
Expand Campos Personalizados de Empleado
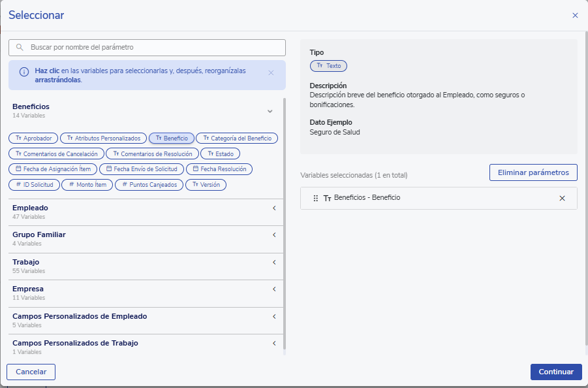[274, 317]
